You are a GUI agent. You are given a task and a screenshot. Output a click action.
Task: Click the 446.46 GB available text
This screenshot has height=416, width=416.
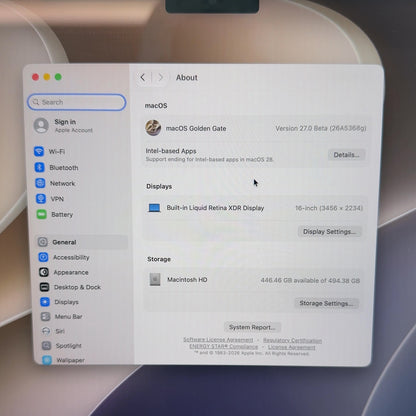(310, 280)
